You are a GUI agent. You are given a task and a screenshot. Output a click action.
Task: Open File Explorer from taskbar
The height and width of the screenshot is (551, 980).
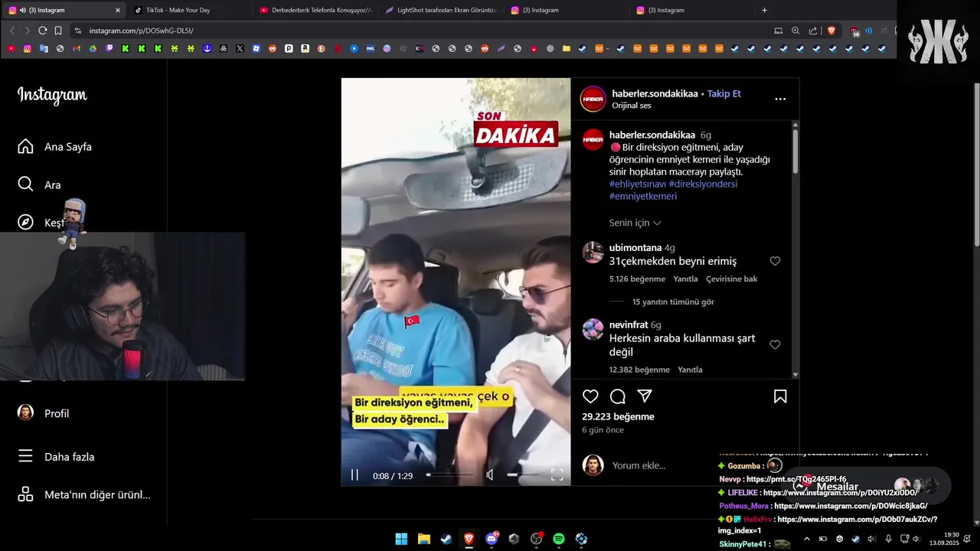coord(423,539)
